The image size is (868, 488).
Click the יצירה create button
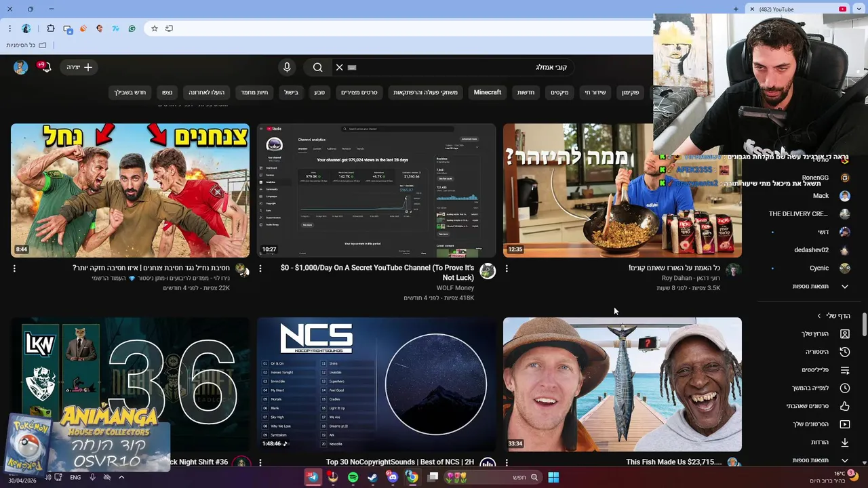tap(80, 67)
